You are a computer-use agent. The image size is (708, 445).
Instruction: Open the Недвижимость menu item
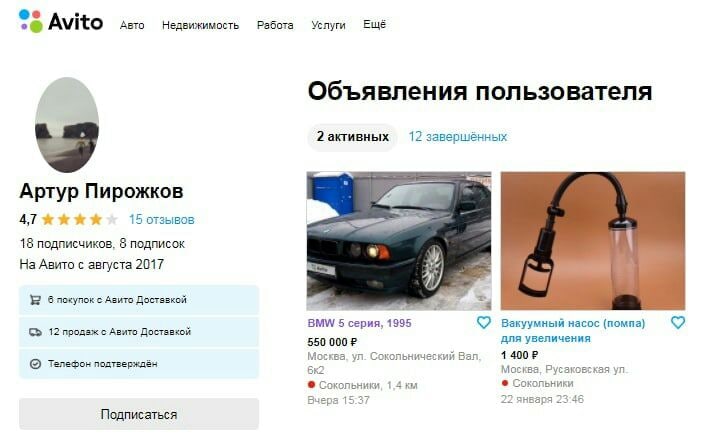(x=200, y=25)
